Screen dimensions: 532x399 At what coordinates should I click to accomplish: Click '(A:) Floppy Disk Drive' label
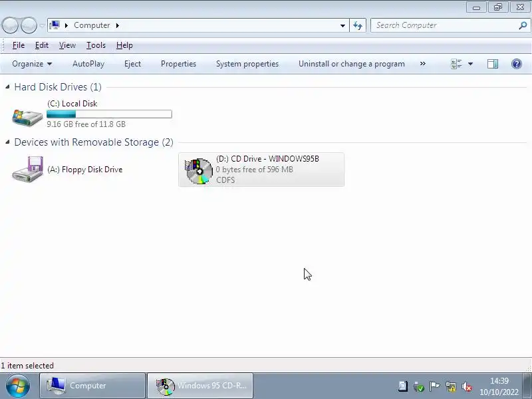[x=85, y=170]
